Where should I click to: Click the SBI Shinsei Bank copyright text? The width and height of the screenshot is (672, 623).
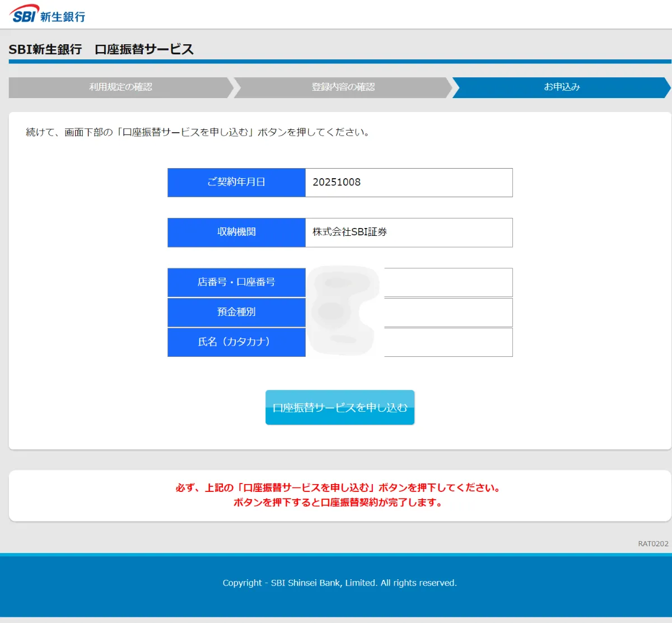(339, 583)
